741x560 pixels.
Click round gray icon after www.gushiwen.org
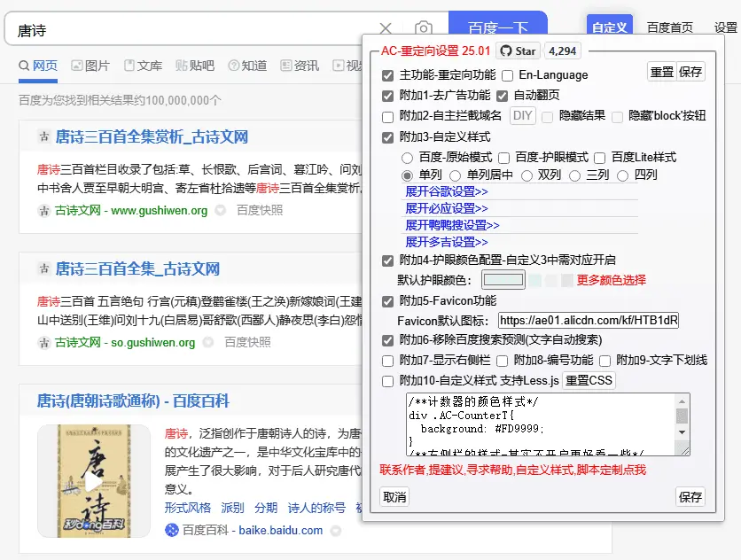[x=220, y=210]
